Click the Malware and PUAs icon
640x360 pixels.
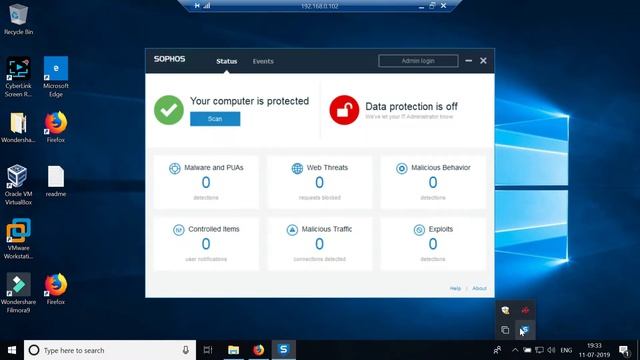click(x=175, y=168)
